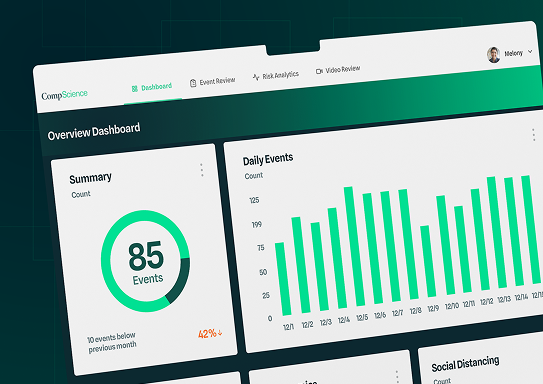Select the 12/10 bar in Daily Events
Image resolution: width=543 pixels, height=384 pixels.
[x=445, y=245]
